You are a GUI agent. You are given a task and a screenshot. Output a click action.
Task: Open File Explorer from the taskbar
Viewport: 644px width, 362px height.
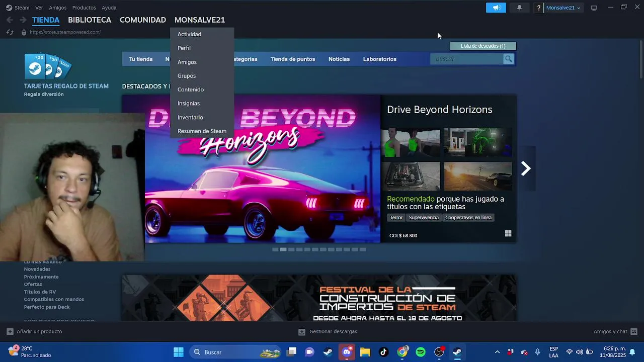365,352
